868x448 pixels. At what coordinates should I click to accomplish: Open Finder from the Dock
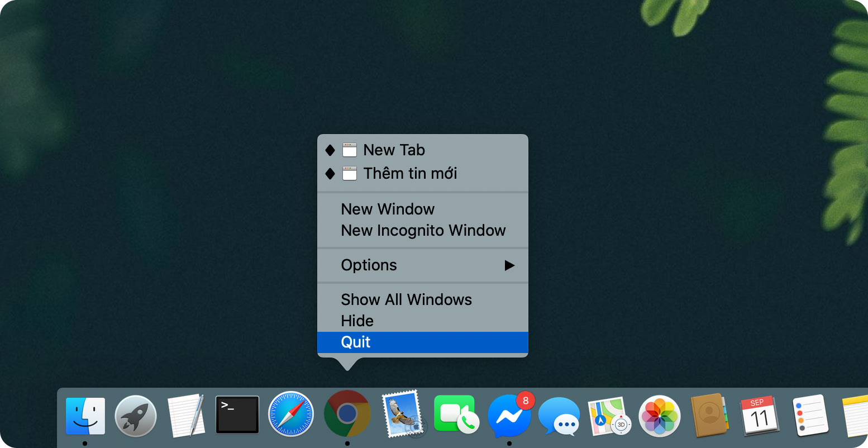click(85, 416)
